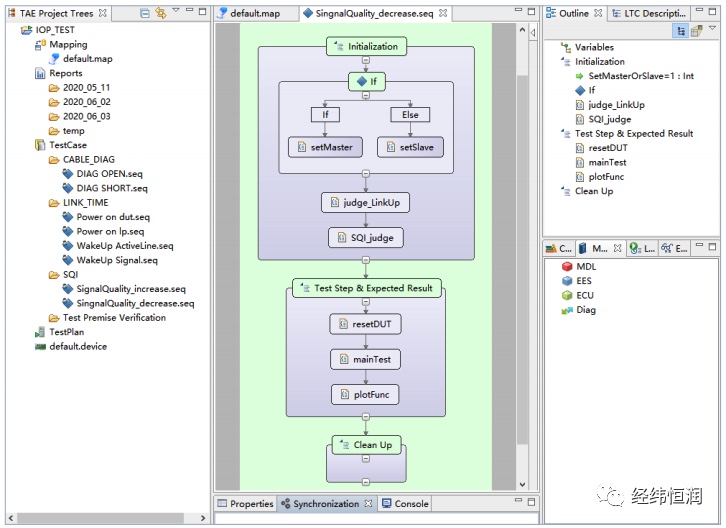
Task: Open the 2020_06_02 reports folder
Action: coord(80,102)
